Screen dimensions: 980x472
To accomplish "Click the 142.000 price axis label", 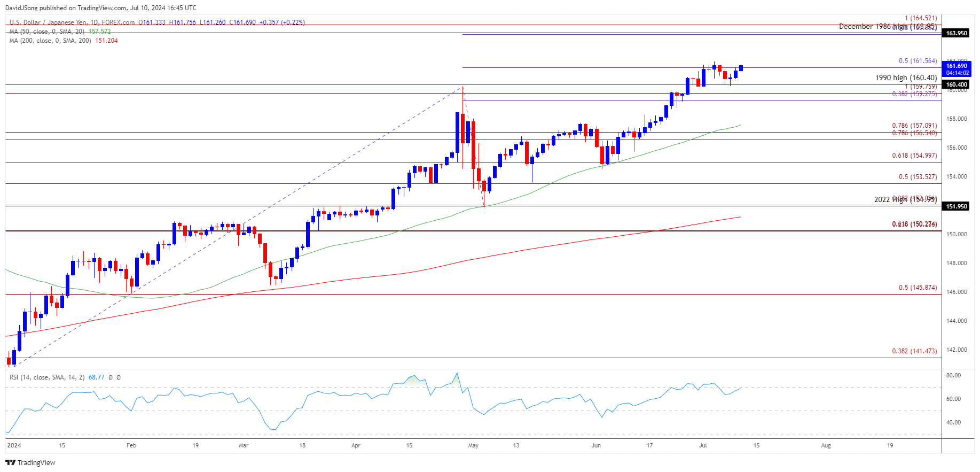I will click(957, 350).
